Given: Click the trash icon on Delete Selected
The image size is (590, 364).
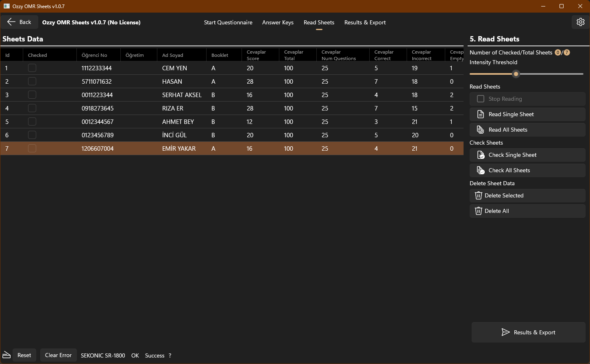Looking at the screenshot, I should coord(478,195).
